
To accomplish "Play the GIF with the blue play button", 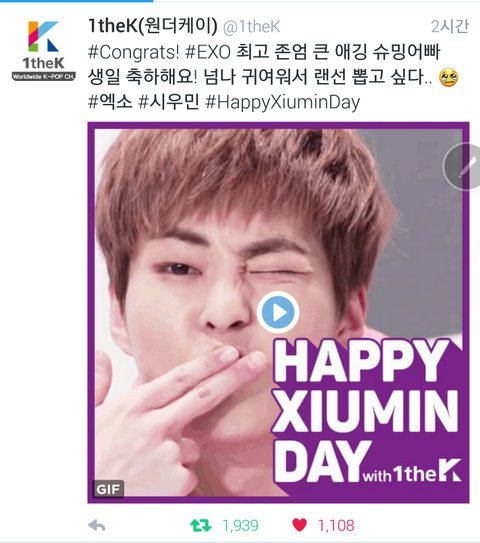I will point(278,312).
